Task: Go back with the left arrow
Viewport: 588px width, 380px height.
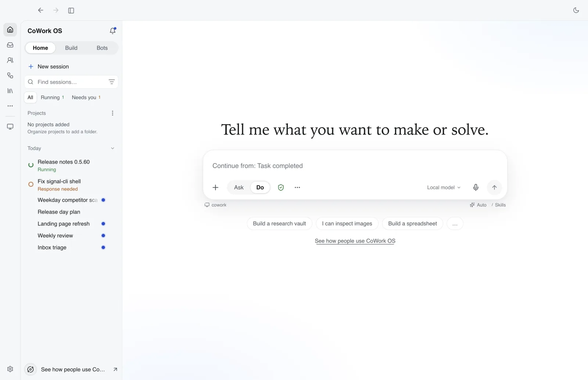Action: click(40, 10)
